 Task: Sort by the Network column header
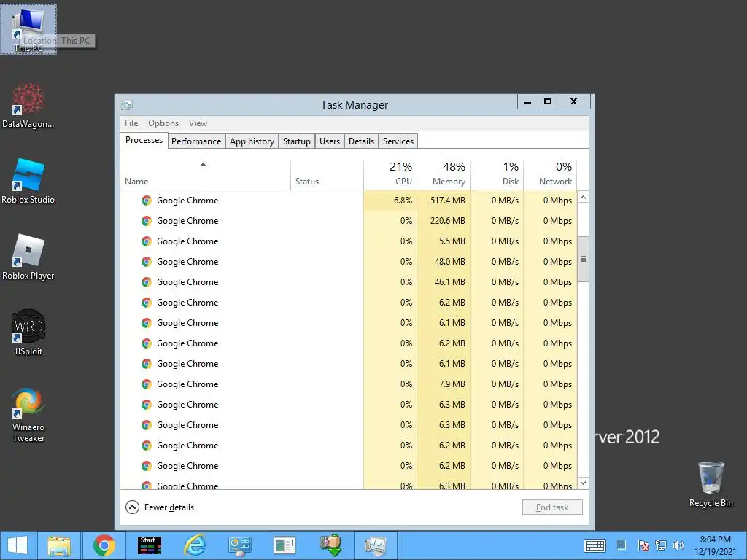click(x=550, y=175)
